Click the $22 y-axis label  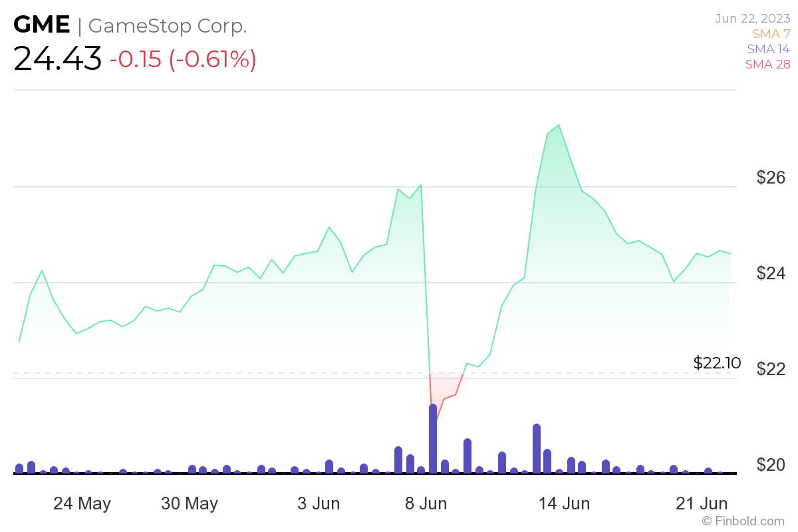pos(771,369)
